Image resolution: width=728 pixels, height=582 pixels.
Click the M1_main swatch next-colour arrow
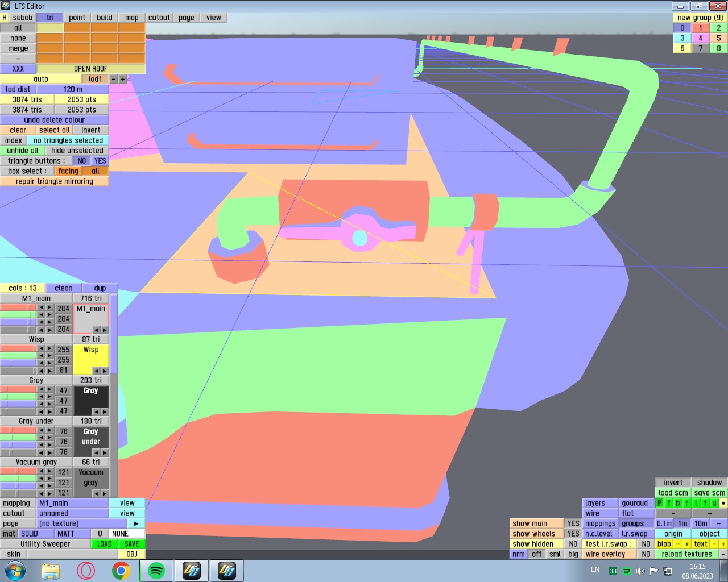point(105,330)
